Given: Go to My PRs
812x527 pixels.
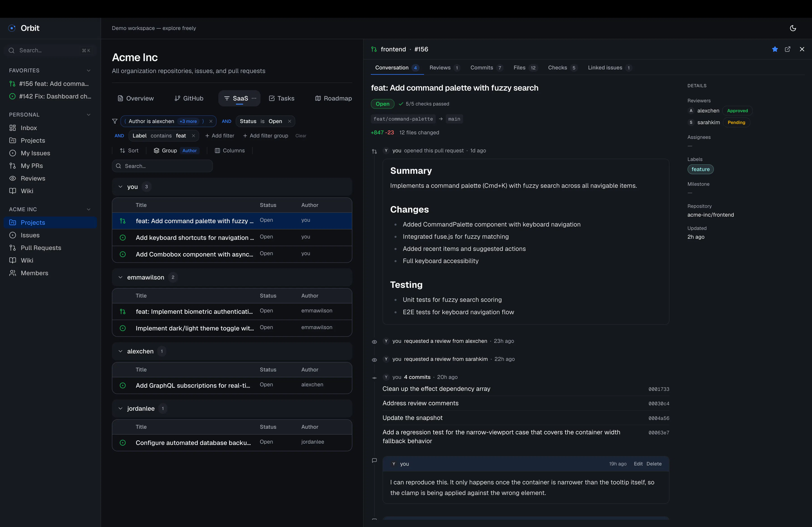Looking at the screenshot, I should [x=50, y=166].
